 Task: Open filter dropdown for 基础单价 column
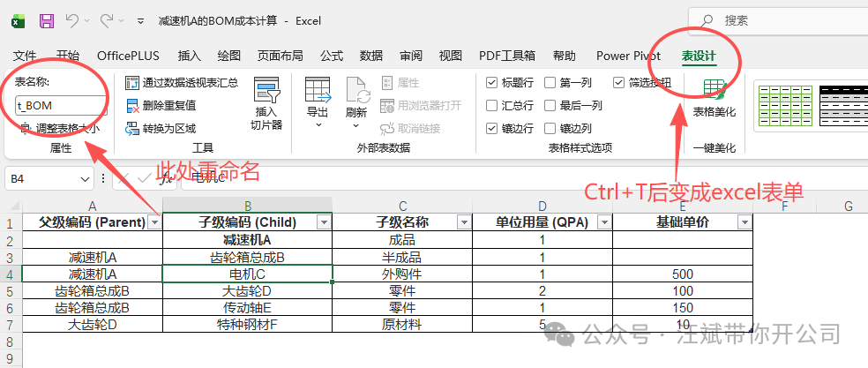pos(744,222)
